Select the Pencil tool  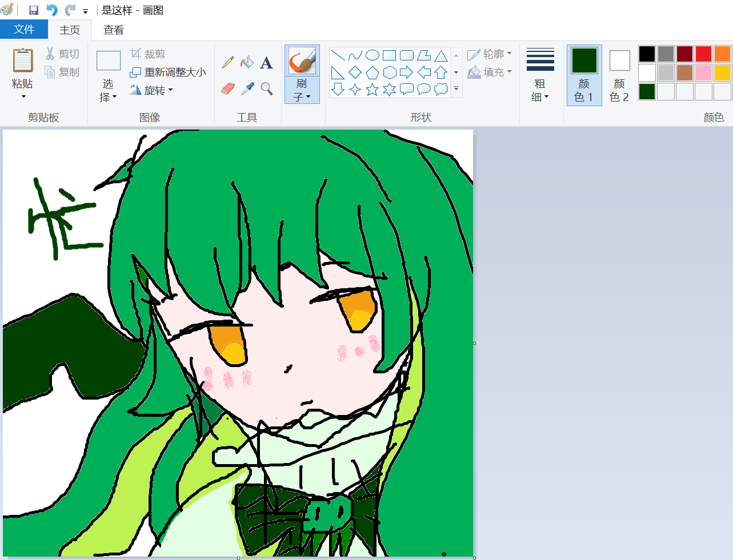click(x=228, y=62)
